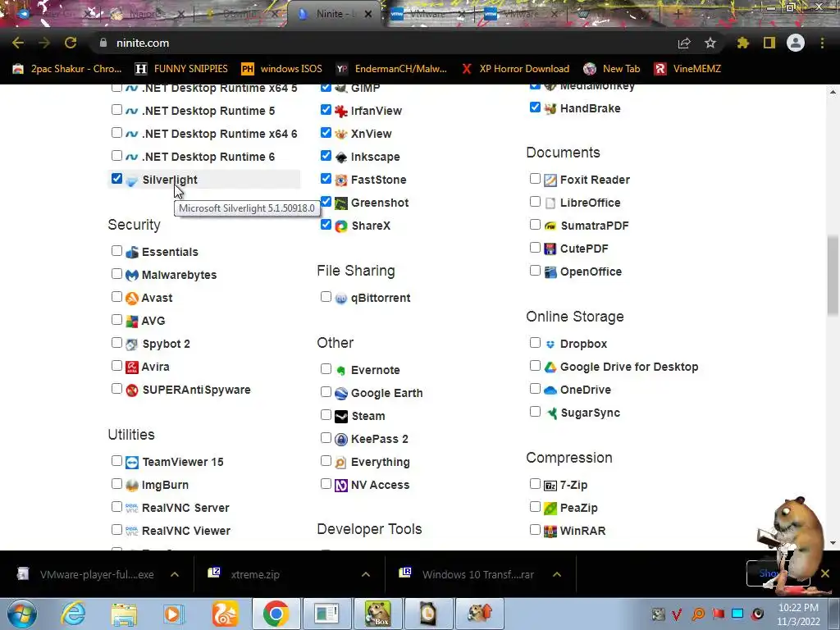Click the Inkscape icon

tap(340, 157)
